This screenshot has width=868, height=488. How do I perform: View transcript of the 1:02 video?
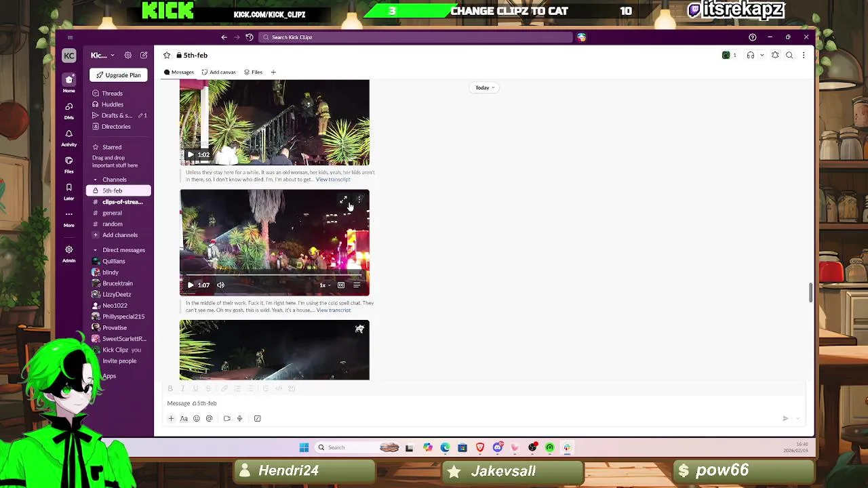(333, 180)
